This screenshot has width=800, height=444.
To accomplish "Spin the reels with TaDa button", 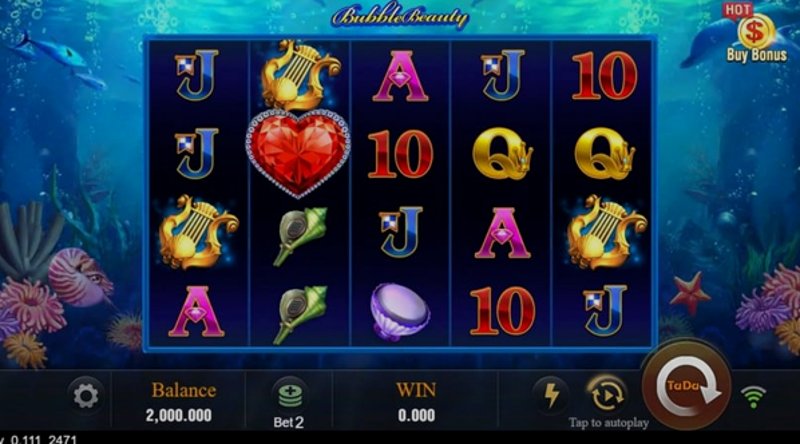I will pos(687,386).
